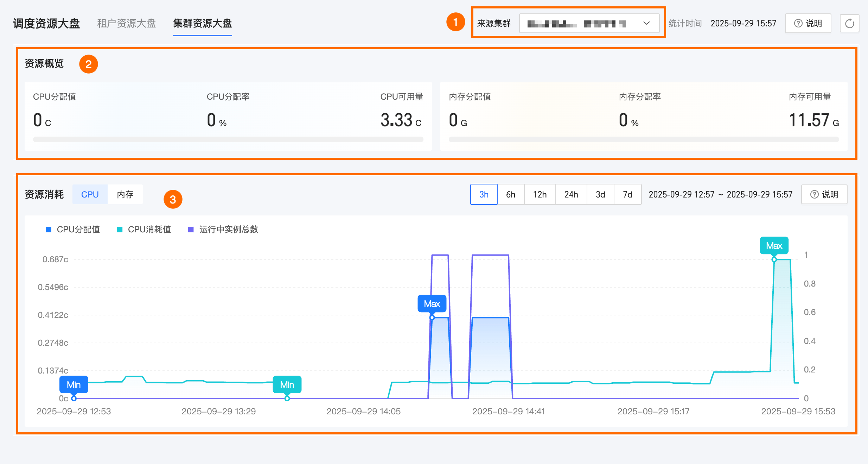The width and height of the screenshot is (868, 464).
Task: Click the CPU allocation progress bar
Action: click(228, 139)
